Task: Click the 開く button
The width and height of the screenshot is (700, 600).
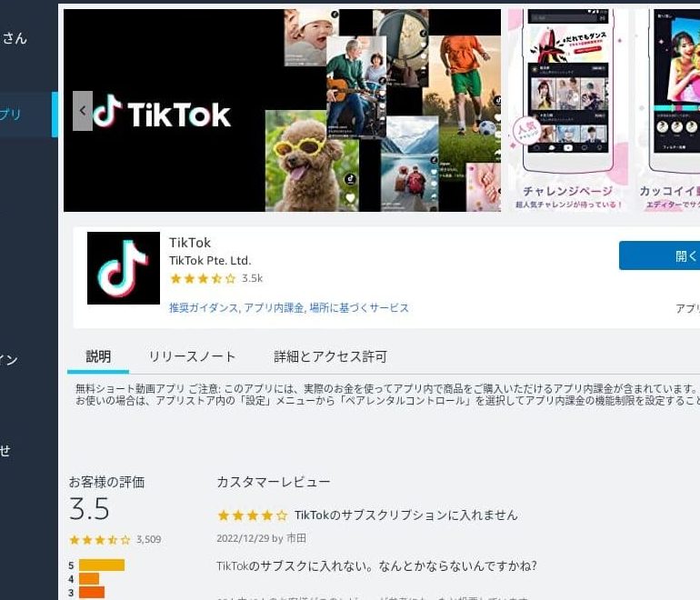Action: click(x=659, y=255)
